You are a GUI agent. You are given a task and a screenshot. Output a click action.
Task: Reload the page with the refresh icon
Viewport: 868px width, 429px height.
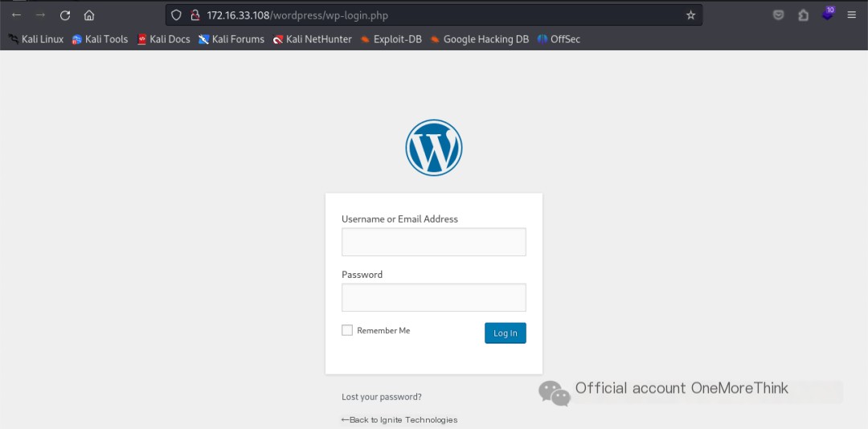65,15
